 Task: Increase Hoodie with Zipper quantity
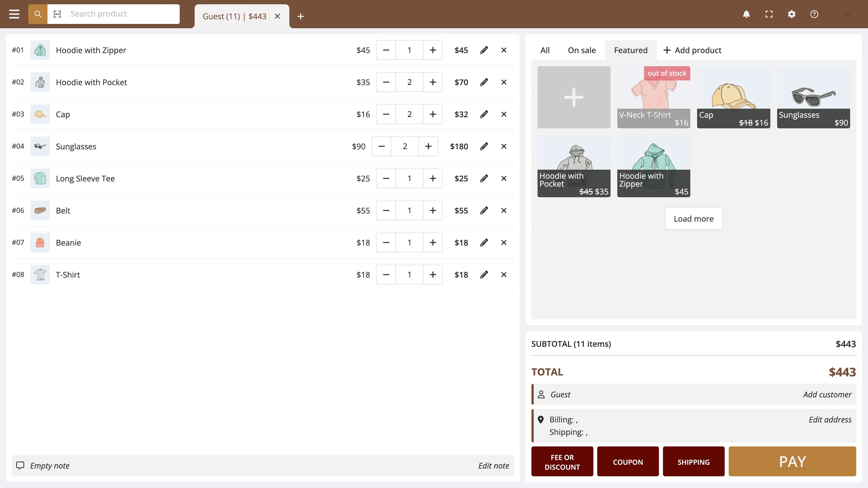pyautogui.click(x=433, y=50)
